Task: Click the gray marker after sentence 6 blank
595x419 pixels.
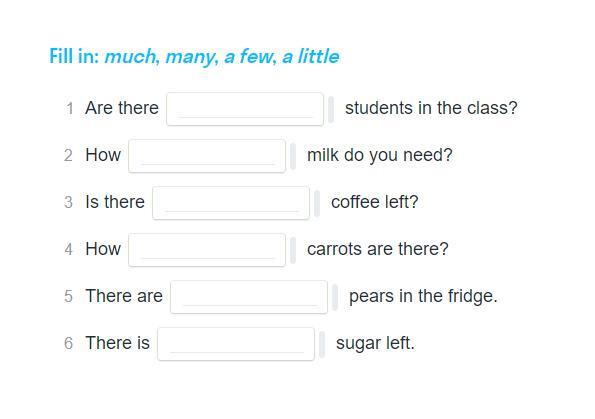Action: point(322,345)
